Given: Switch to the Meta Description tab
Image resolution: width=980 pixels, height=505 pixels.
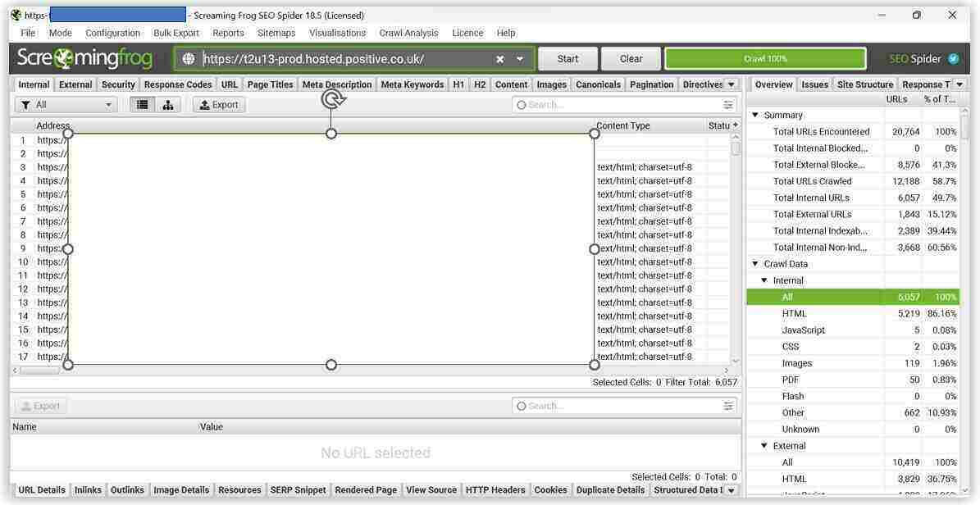Looking at the screenshot, I should point(337,84).
